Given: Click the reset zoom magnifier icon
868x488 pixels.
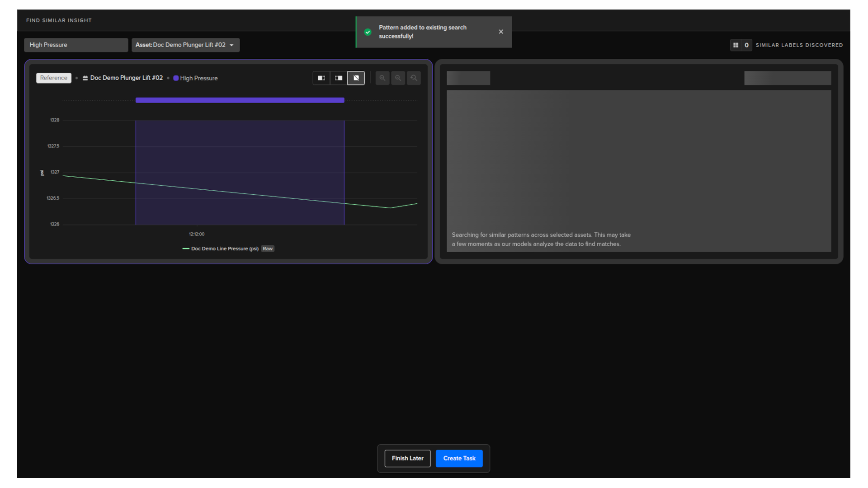Looking at the screenshot, I should pos(414,78).
